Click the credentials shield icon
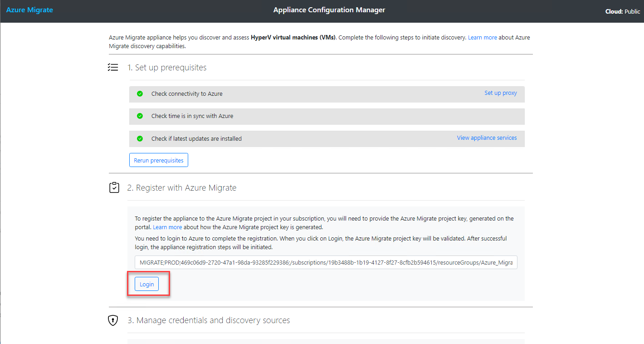This screenshot has width=644, height=344. click(x=113, y=320)
